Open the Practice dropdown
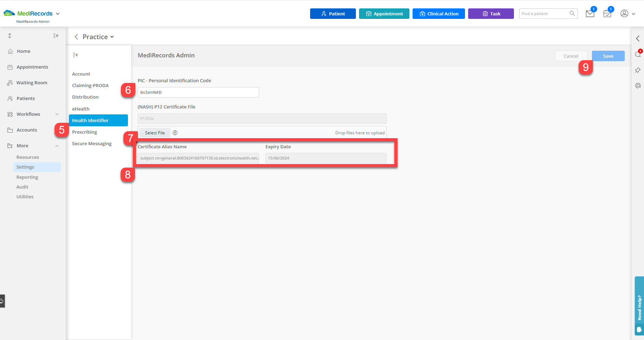The width and height of the screenshot is (644, 340). (98, 37)
